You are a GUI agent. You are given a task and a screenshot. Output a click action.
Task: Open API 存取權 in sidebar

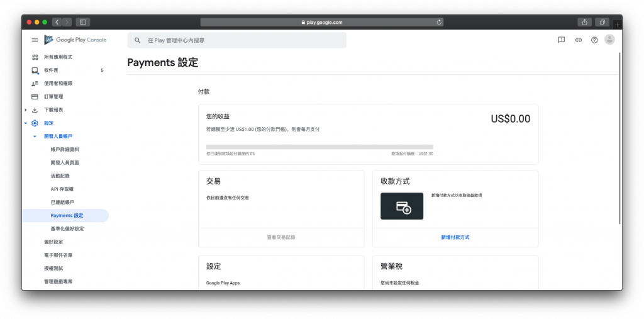pyautogui.click(x=62, y=189)
